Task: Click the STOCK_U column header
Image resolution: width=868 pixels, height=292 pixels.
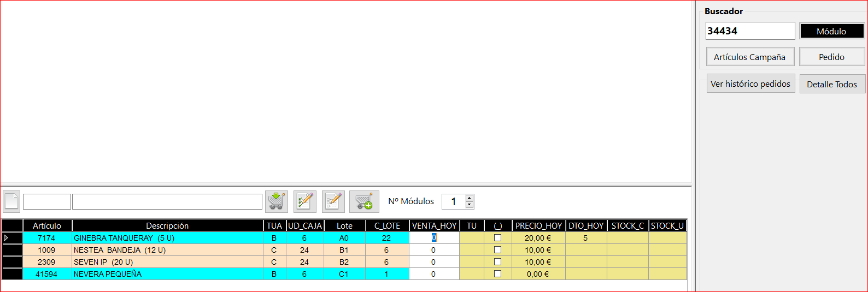Action: pos(667,225)
